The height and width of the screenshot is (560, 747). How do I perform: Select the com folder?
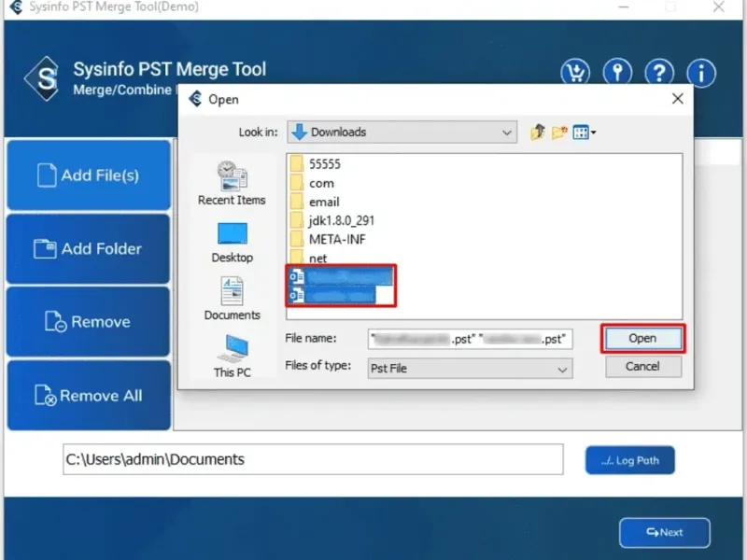pyautogui.click(x=312, y=183)
